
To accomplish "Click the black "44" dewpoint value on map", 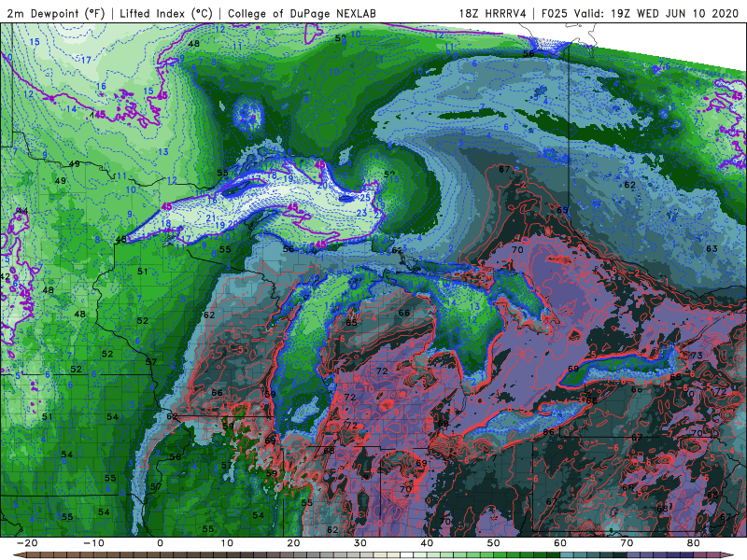I will tap(22, 211).
